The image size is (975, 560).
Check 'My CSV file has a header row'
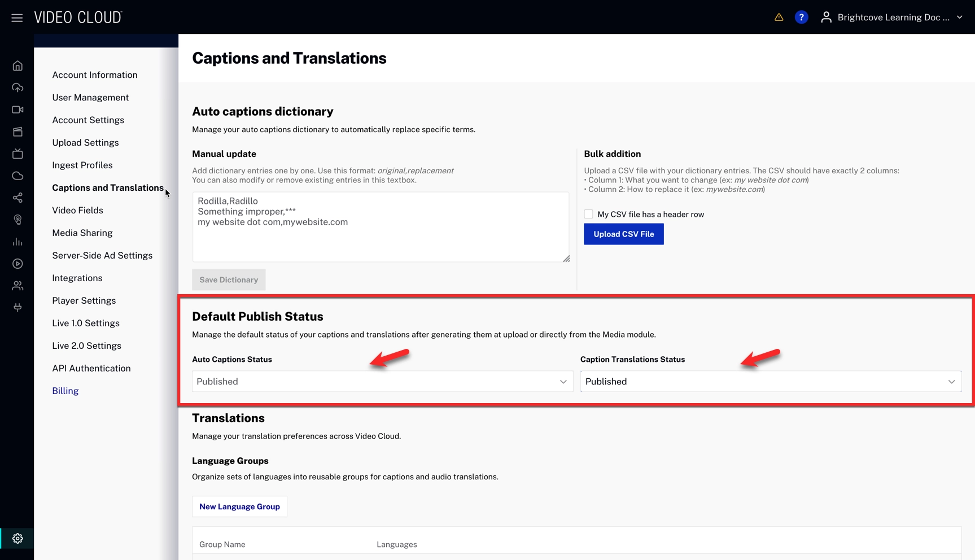(x=588, y=214)
